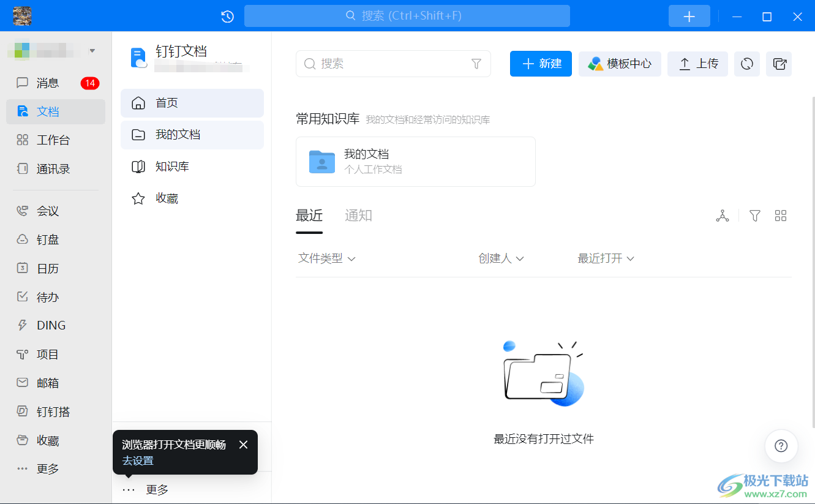Click the 项目 icon in sidebar
The height and width of the screenshot is (504, 815).
23,354
